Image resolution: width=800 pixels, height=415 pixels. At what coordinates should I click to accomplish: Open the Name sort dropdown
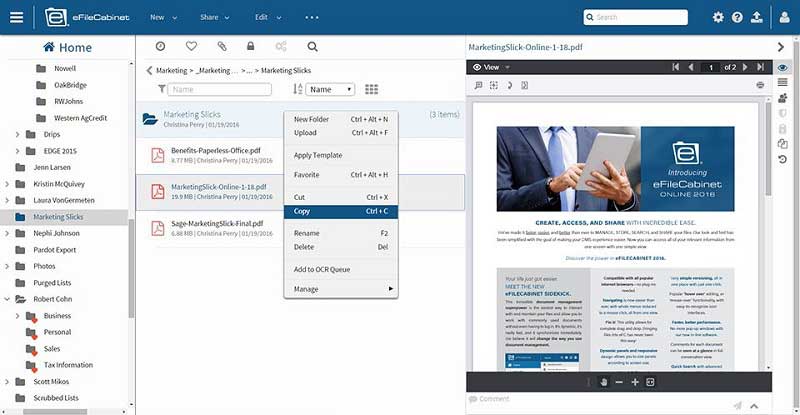[x=330, y=89]
